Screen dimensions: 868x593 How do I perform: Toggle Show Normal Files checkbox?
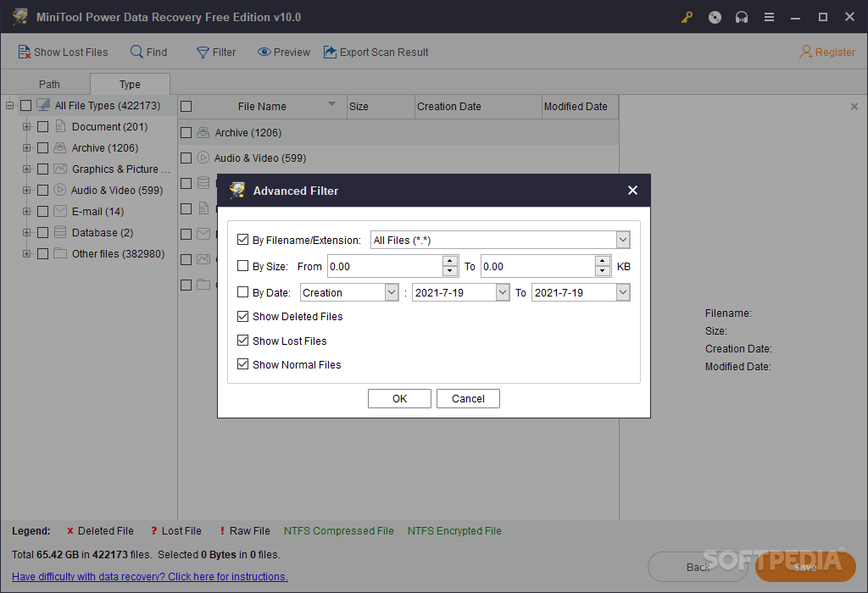(242, 364)
